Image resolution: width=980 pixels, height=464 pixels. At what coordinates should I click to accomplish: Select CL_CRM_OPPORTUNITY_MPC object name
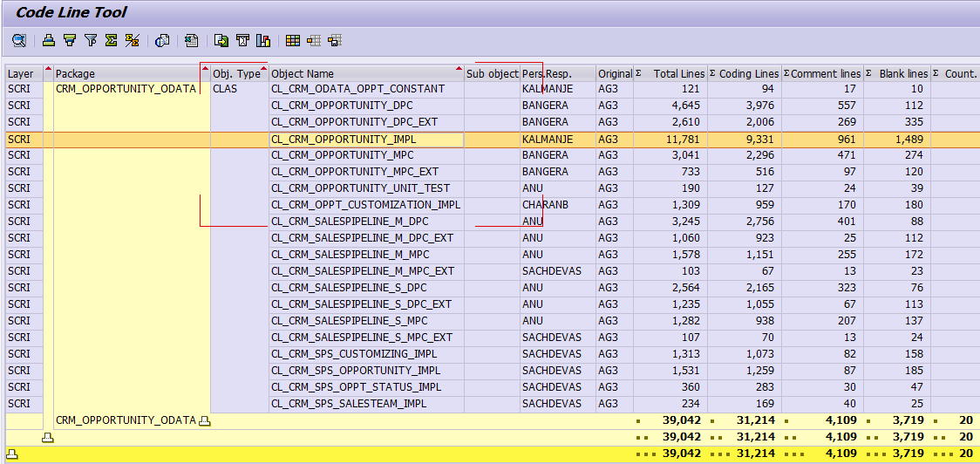[343, 155]
